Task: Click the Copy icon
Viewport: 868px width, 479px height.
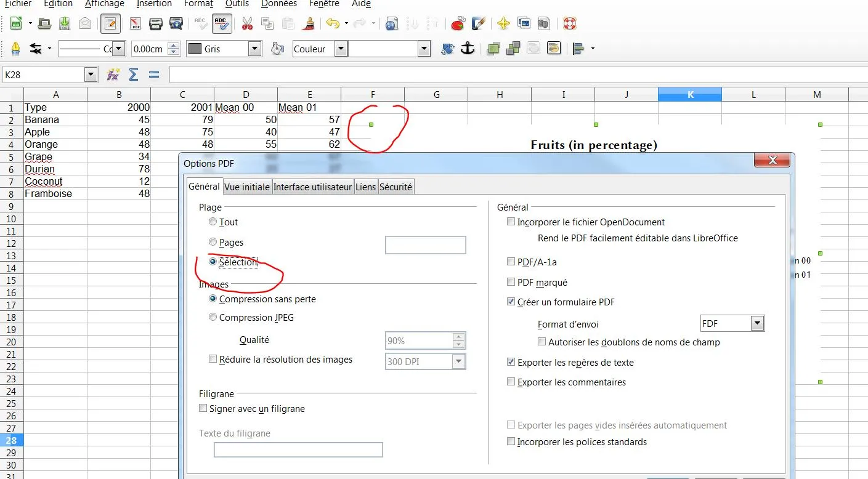Action: [x=267, y=24]
